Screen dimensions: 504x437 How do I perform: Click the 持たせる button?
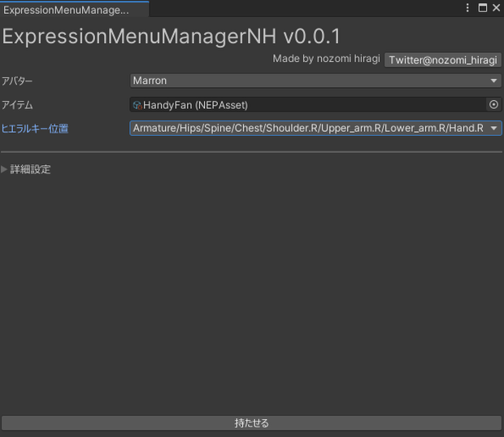click(252, 423)
